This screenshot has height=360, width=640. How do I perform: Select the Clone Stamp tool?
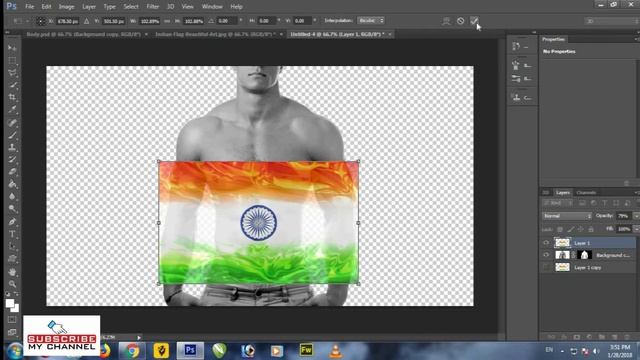12,147
